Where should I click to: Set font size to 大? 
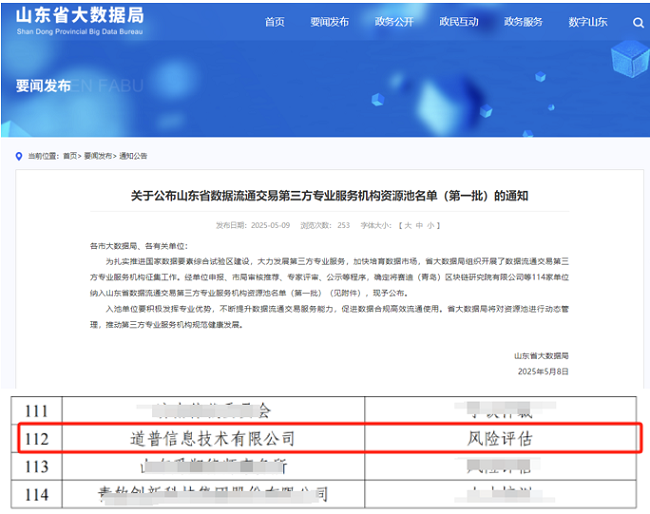[408, 225]
